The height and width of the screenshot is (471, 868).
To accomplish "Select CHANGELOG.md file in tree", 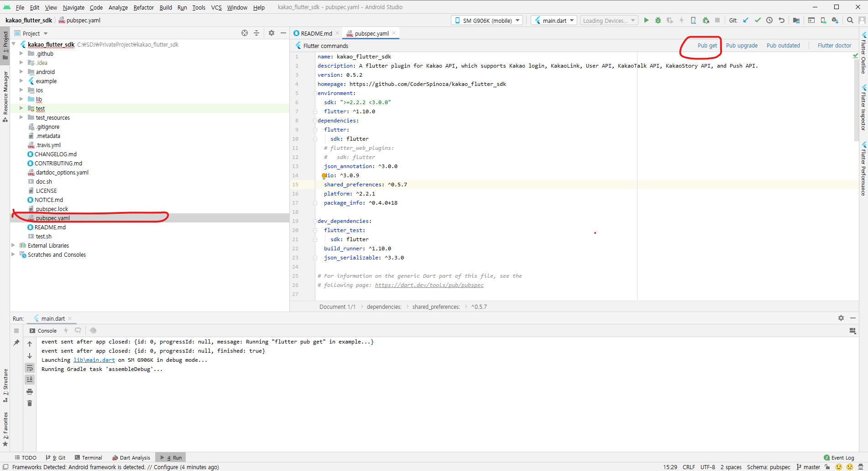I will pos(56,154).
